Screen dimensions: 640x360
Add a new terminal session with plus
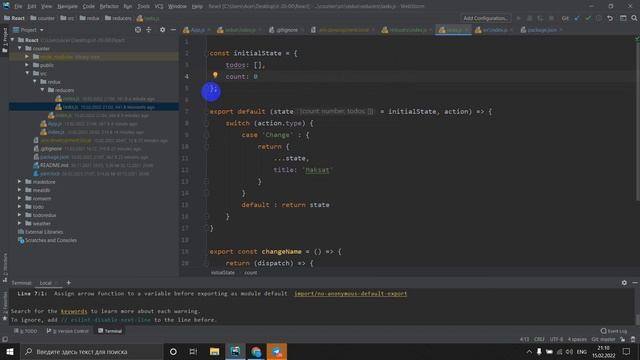coord(69,282)
